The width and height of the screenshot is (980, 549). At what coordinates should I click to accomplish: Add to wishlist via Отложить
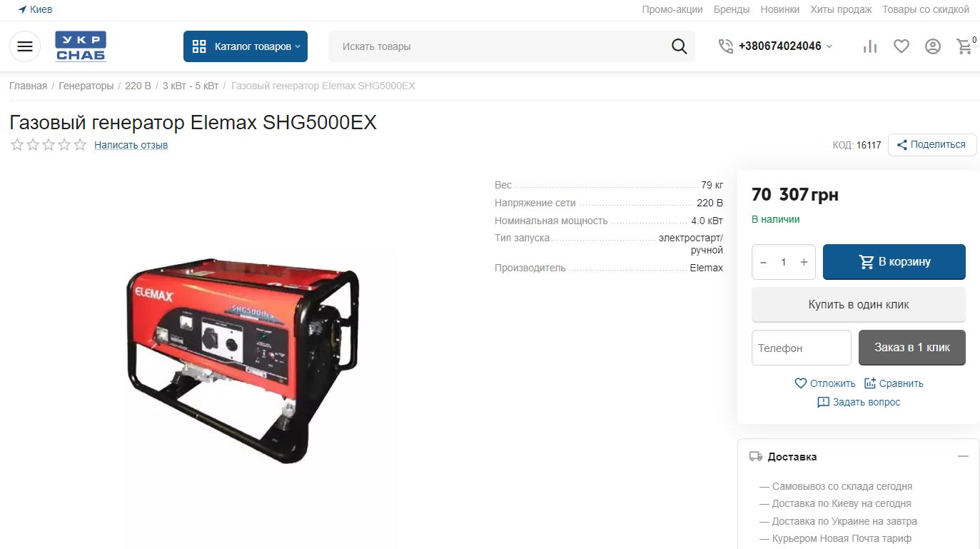tap(825, 383)
